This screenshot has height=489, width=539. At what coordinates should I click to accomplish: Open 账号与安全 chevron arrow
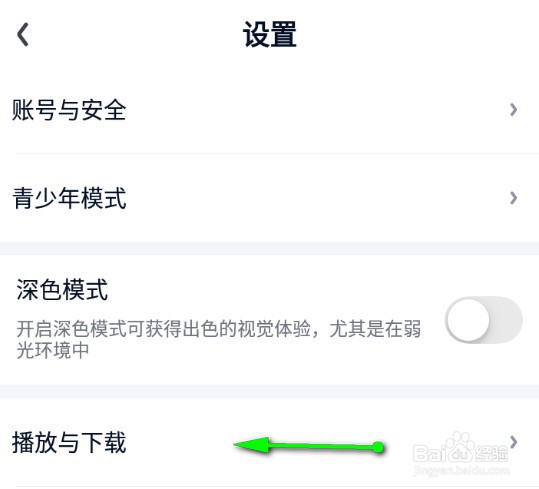513,110
